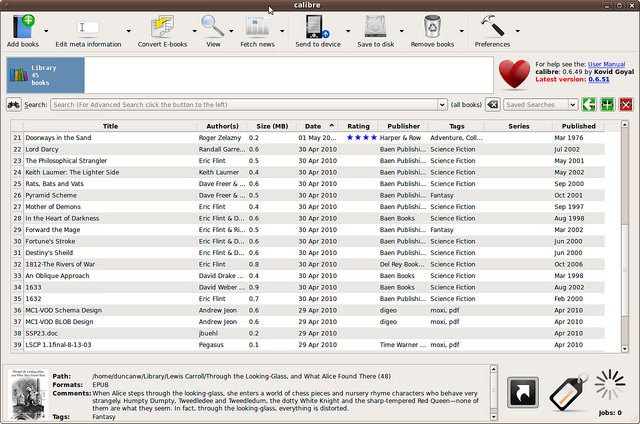Viewport: 640px width, 424px height.
Task: Select An Oblique Approach title
Action: coord(57,275)
